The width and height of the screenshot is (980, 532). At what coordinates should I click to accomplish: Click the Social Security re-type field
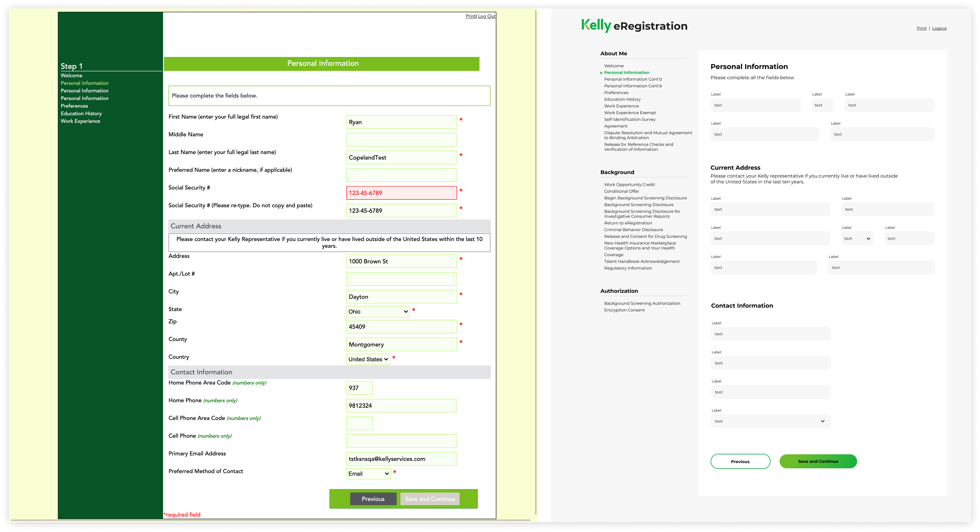point(401,211)
